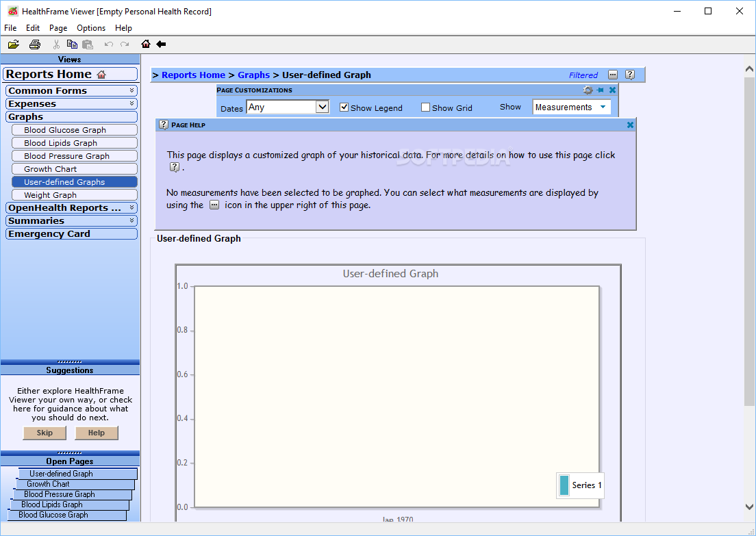Image resolution: width=756 pixels, height=536 pixels.
Task: Select Weight Graph in sidebar
Action: 74,195
